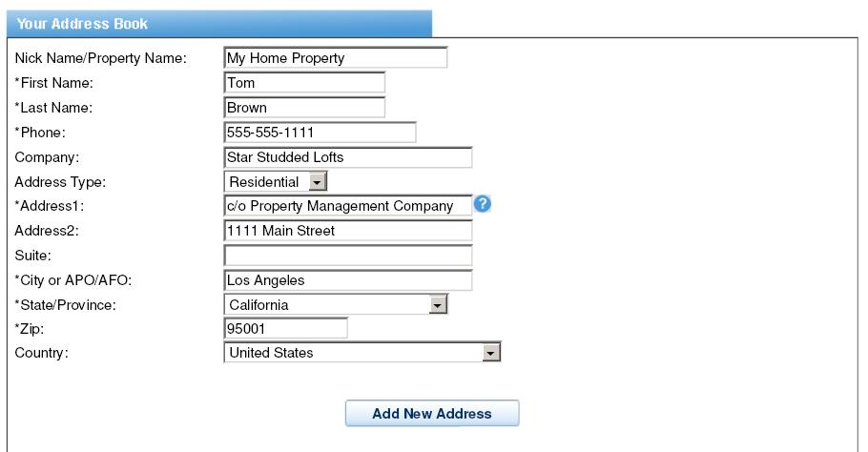
Task: Focus the Address1 field with c/o Property Management
Action: point(347,206)
